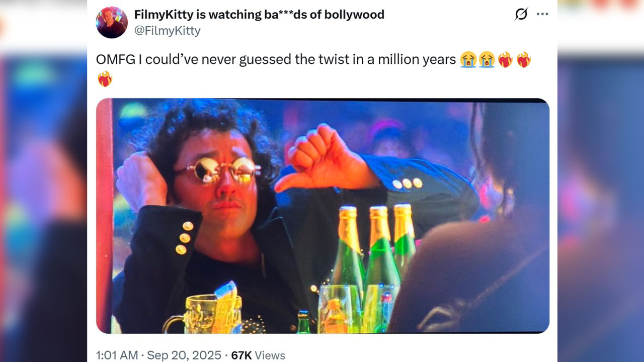Click the tweet text about the twist
644x362 pixels.
point(276,60)
